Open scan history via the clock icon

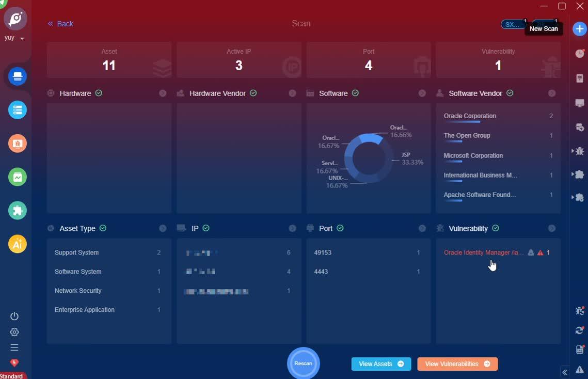click(579, 53)
